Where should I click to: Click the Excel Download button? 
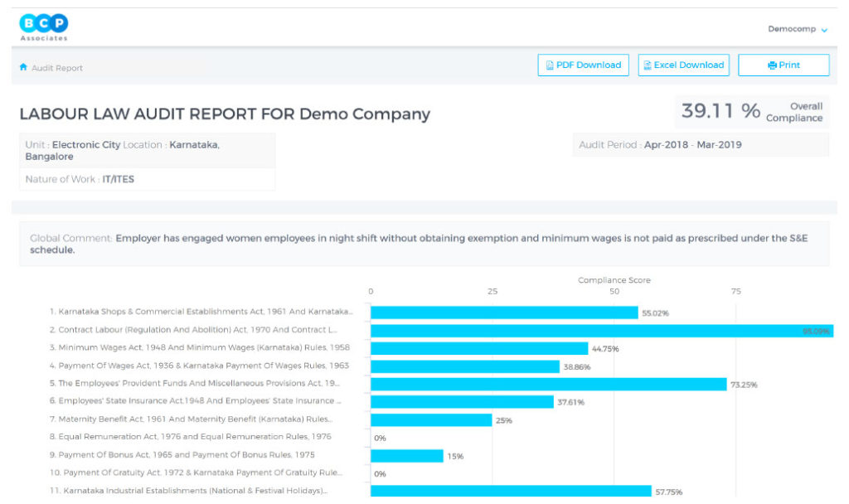point(683,65)
